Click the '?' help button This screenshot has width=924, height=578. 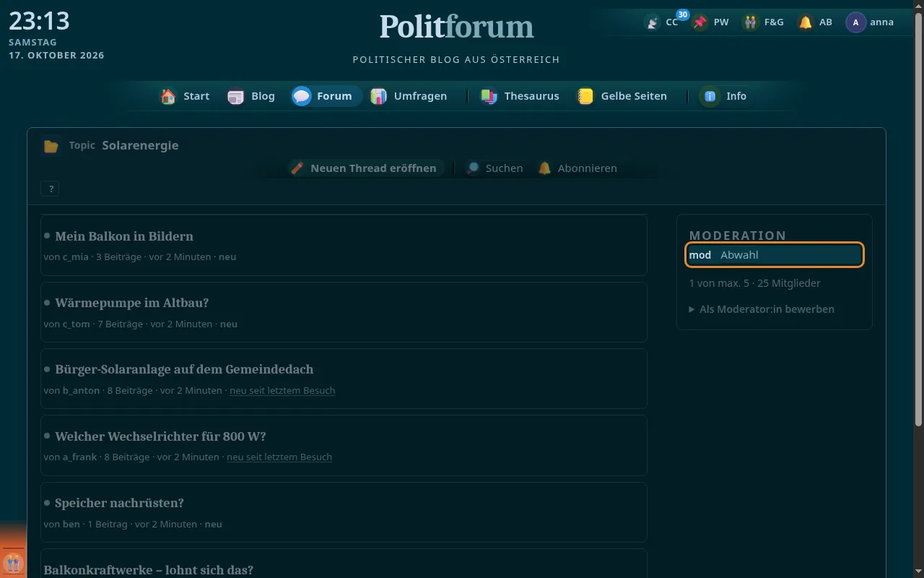tap(51, 189)
